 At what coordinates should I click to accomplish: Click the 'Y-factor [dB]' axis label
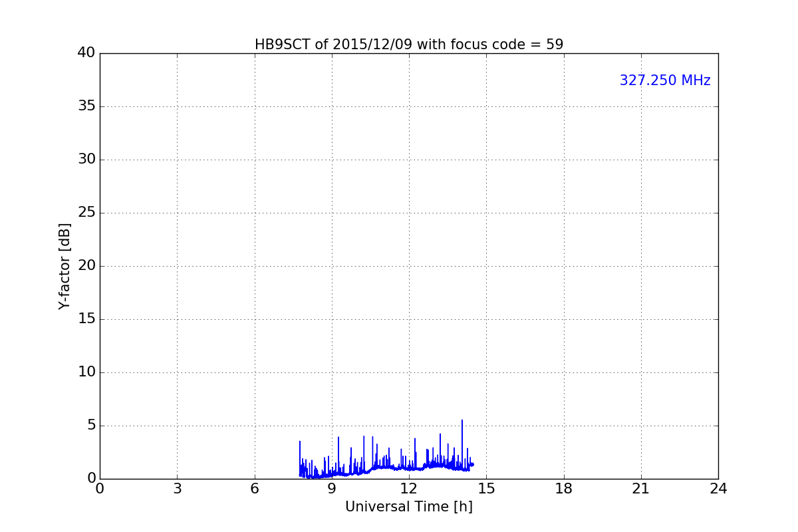(65, 266)
